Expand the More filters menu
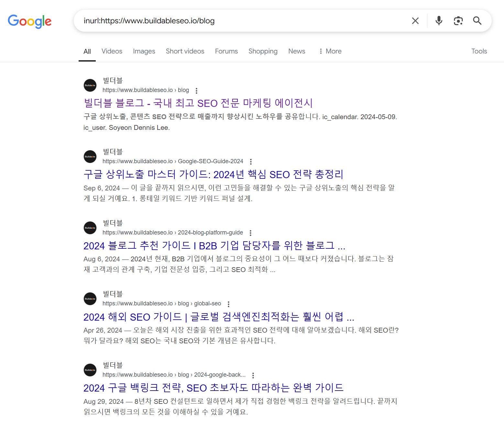The width and height of the screenshot is (504, 422). click(330, 51)
